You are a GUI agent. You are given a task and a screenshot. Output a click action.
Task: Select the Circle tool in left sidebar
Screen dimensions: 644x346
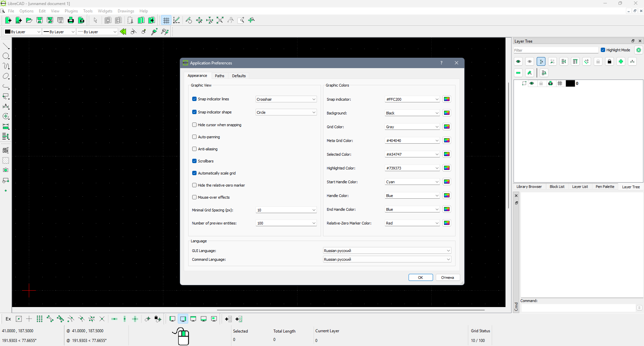tap(6, 56)
